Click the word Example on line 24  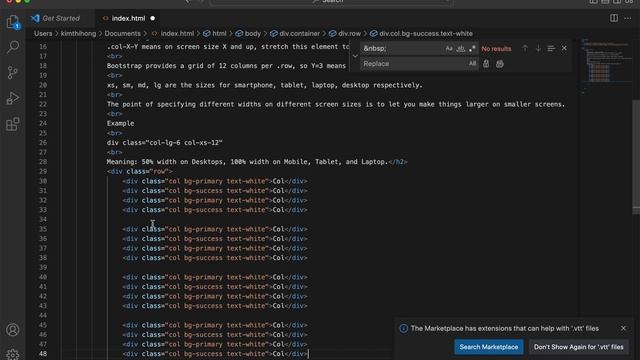(x=120, y=123)
